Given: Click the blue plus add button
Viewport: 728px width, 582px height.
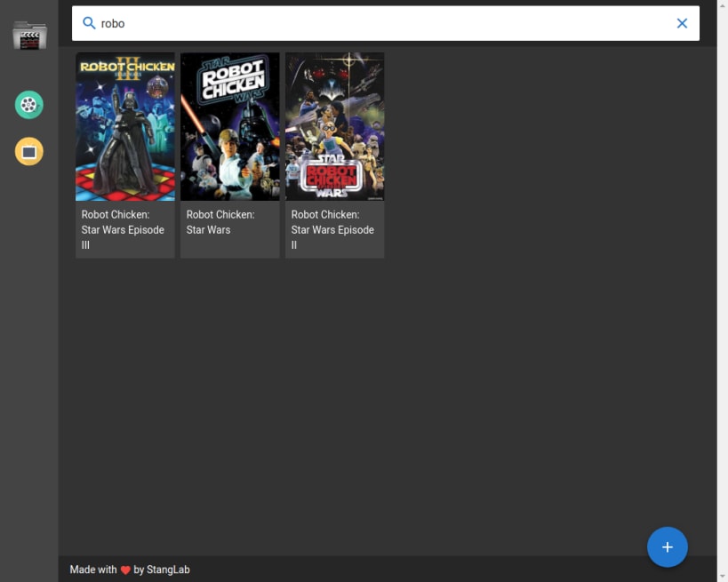Looking at the screenshot, I should (668, 546).
